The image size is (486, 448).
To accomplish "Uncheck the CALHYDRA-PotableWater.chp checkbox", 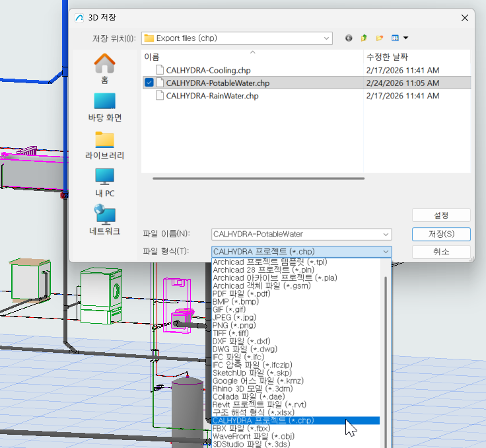I will [x=149, y=83].
